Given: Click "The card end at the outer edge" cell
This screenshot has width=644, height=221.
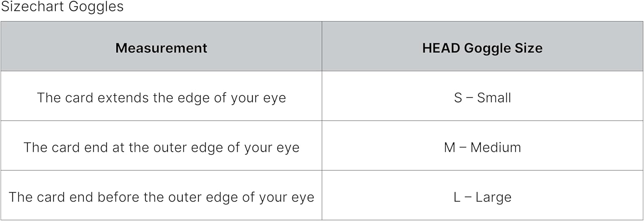Looking at the screenshot, I should (x=161, y=147).
